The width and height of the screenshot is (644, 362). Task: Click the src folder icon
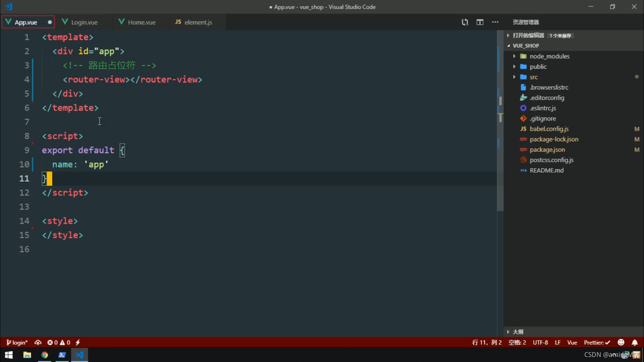[523, 77]
